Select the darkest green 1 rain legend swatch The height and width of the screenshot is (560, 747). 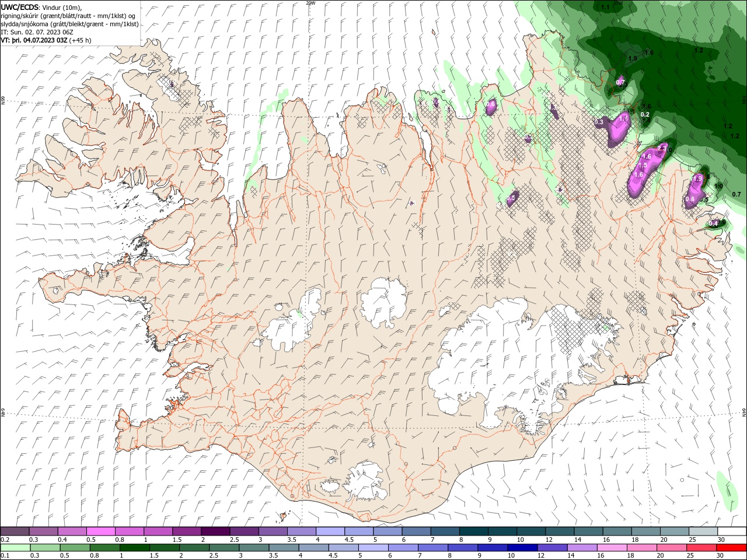coord(134,548)
